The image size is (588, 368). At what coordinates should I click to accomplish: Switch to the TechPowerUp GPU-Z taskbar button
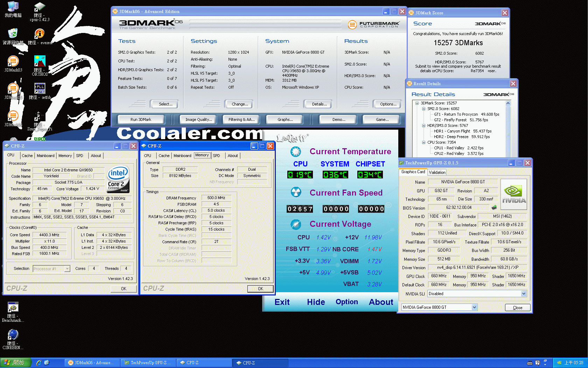pyautogui.click(x=148, y=363)
